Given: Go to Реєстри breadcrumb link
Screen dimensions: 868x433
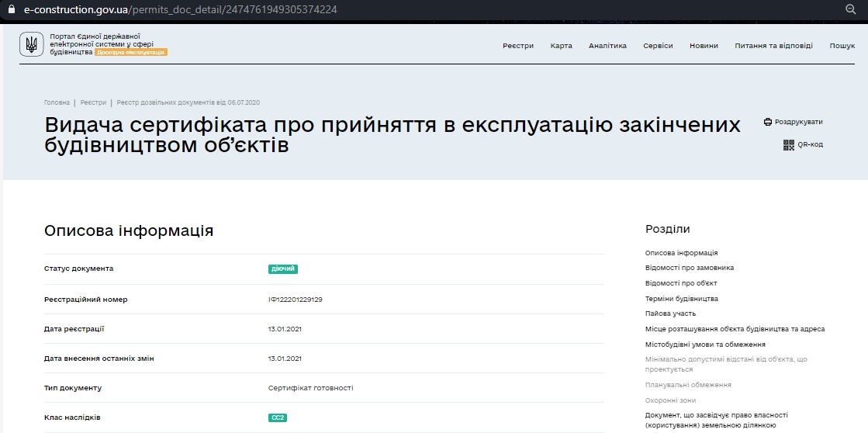Looking at the screenshot, I should tap(93, 102).
